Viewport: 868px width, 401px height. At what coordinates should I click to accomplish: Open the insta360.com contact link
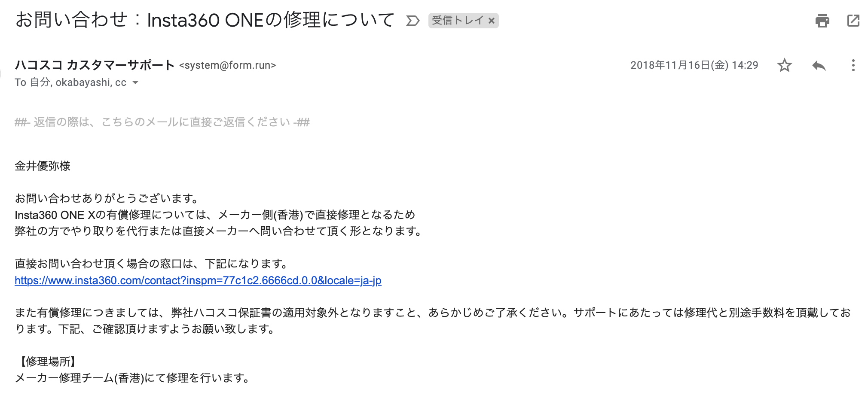click(198, 280)
